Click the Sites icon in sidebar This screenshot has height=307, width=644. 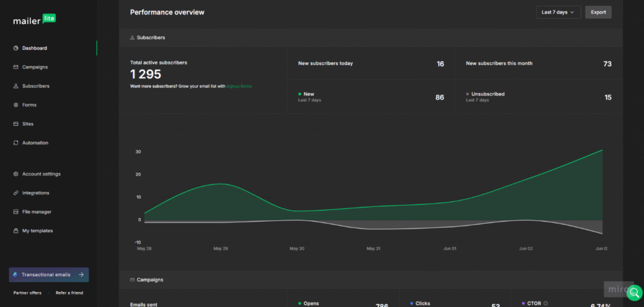(16, 124)
